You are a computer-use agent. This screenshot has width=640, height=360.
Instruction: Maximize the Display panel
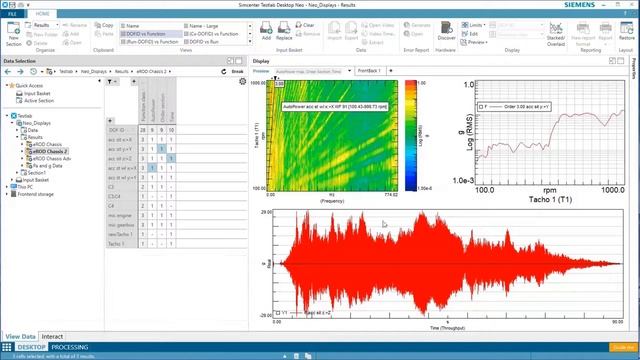(621, 61)
